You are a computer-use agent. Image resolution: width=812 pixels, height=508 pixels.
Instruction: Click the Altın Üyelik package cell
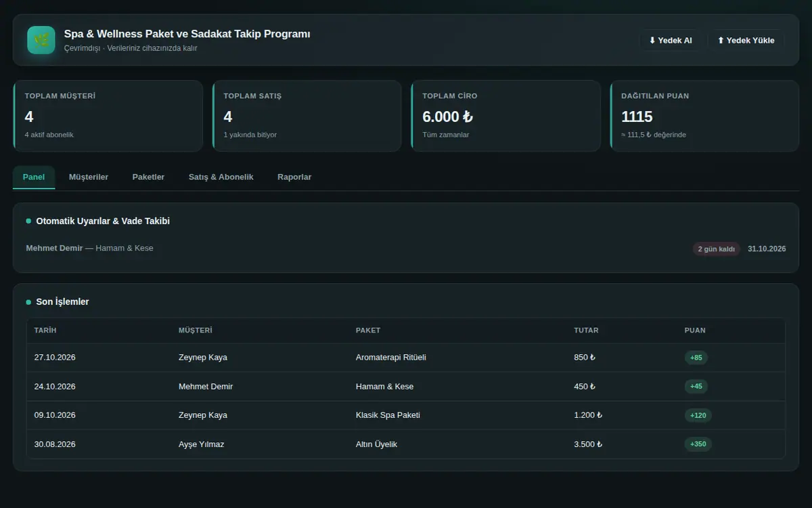point(376,444)
